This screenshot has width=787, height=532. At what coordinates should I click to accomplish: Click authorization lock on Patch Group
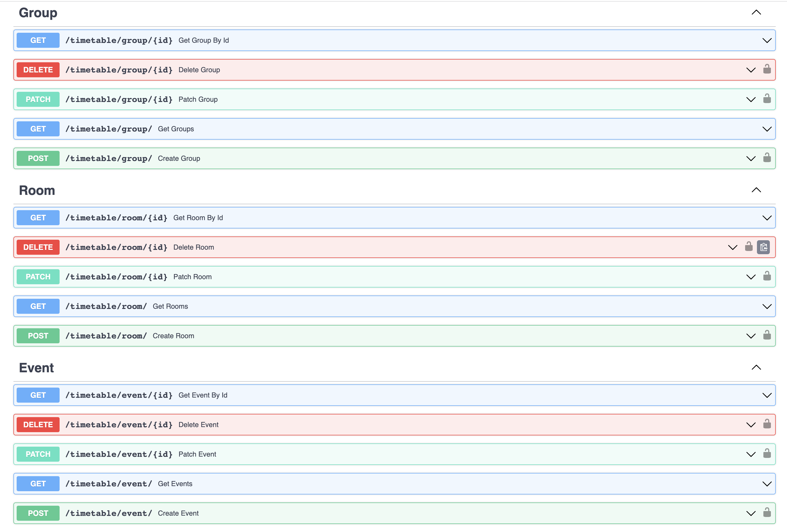coord(767,99)
